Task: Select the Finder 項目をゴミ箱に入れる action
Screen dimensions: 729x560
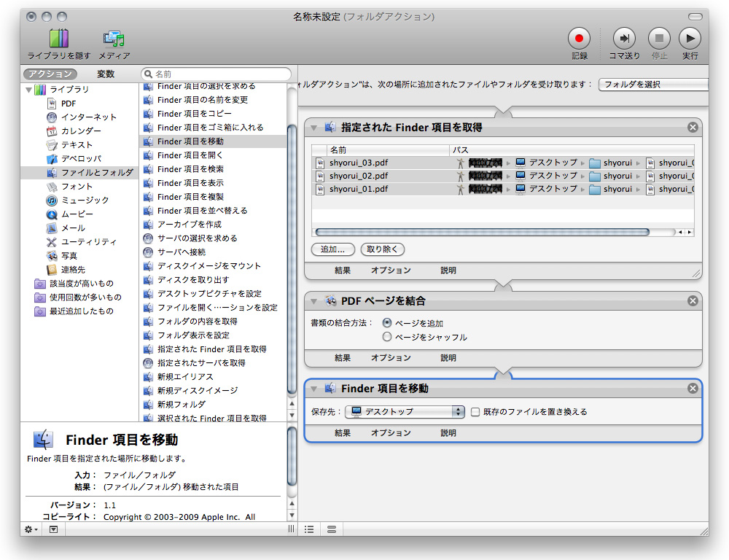Action: [213, 128]
